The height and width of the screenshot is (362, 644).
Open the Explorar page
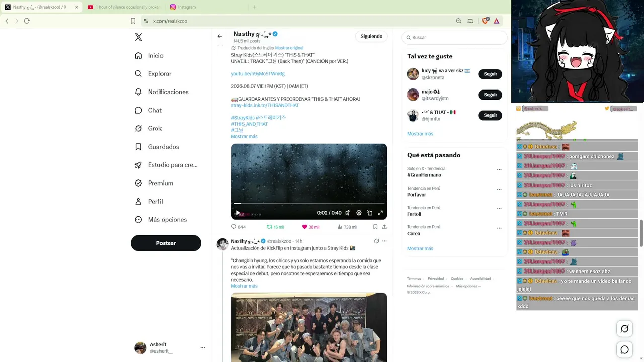[x=153, y=74]
